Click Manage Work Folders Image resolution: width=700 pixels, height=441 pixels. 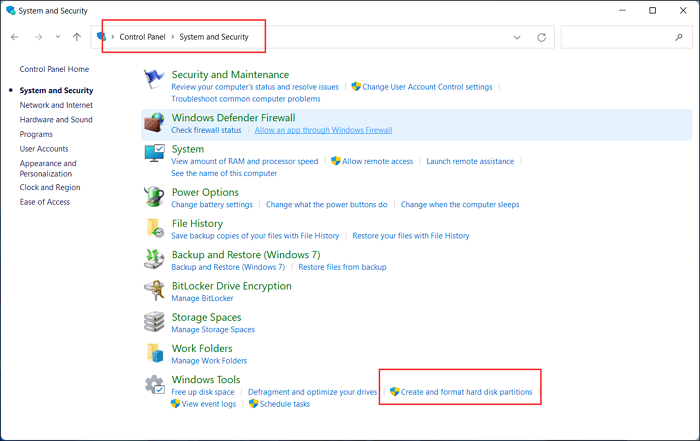[x=209, y=361]
